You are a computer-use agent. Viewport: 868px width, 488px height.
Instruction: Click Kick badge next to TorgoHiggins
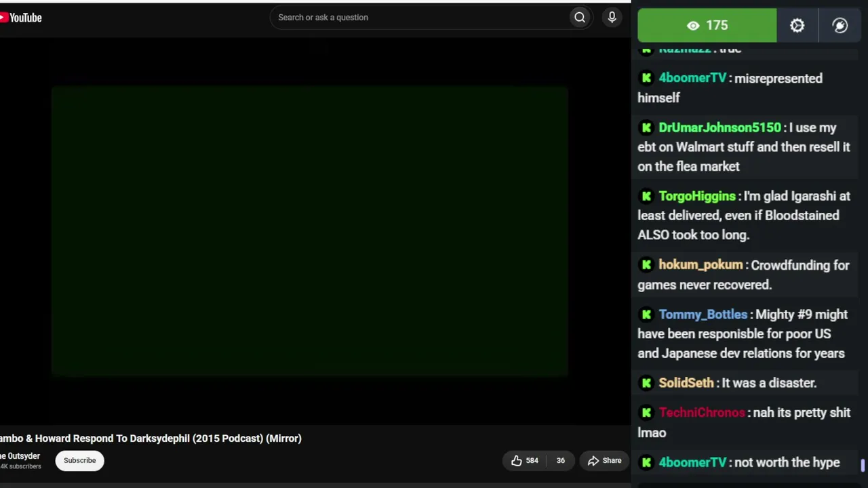pos(646,196)
